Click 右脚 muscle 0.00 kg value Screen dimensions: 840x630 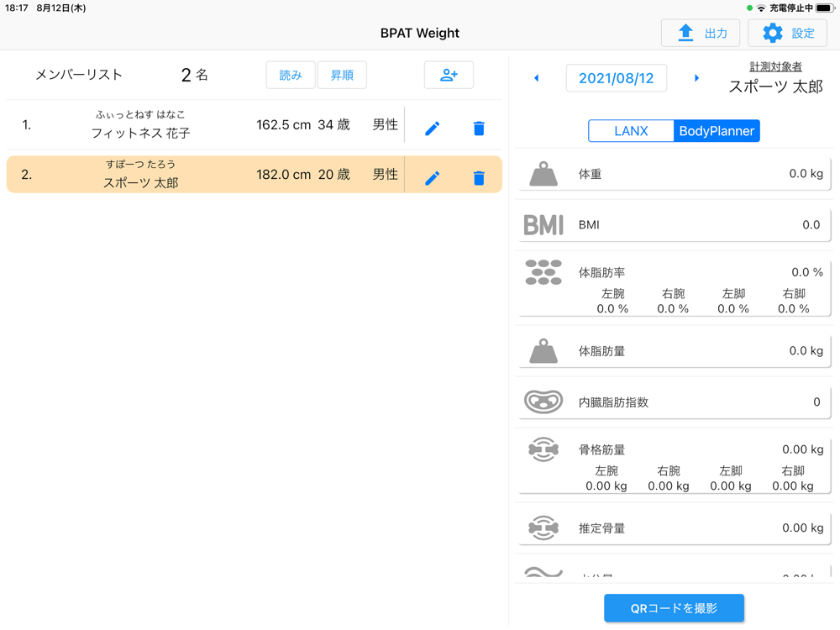coord(793,486)
